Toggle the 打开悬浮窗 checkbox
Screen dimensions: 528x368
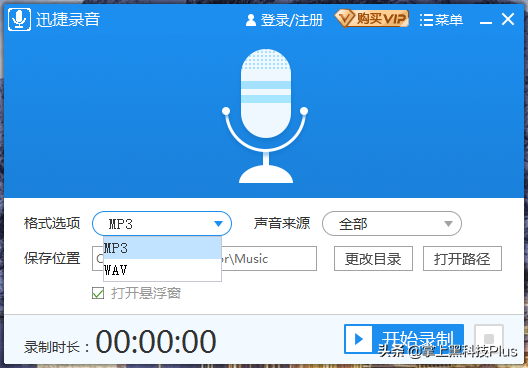98,293
